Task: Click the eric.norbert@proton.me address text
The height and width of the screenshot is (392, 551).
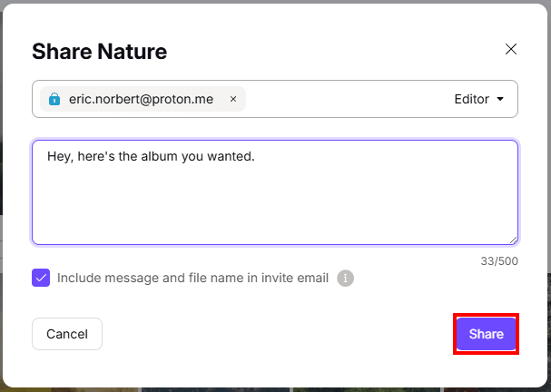Action: 141,99
